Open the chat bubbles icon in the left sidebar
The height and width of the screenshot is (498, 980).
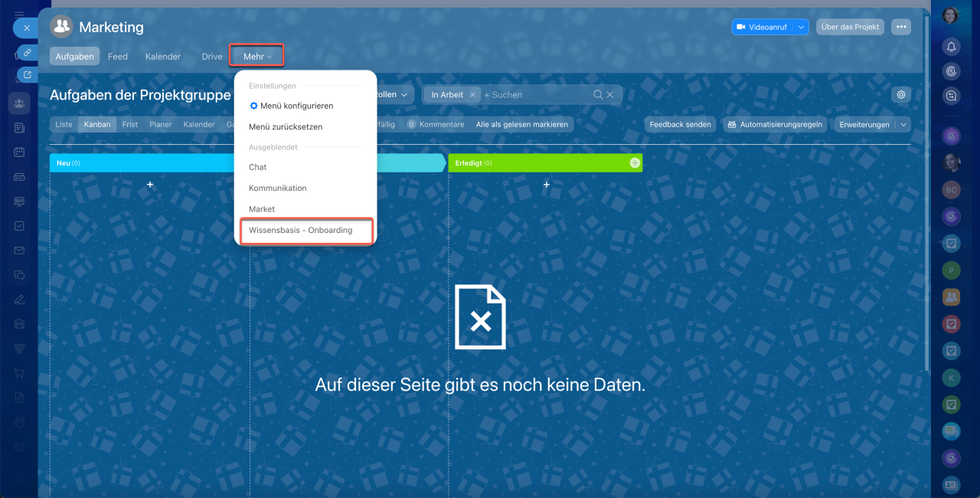(x=19, y=275)
